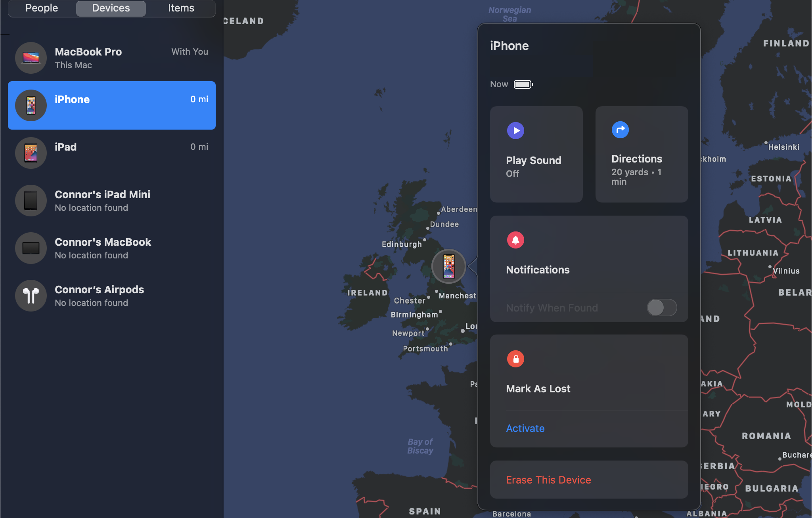Select Connor's iPad Mini in device list
This screenshot has height=518, width=812.
[112, 201]
